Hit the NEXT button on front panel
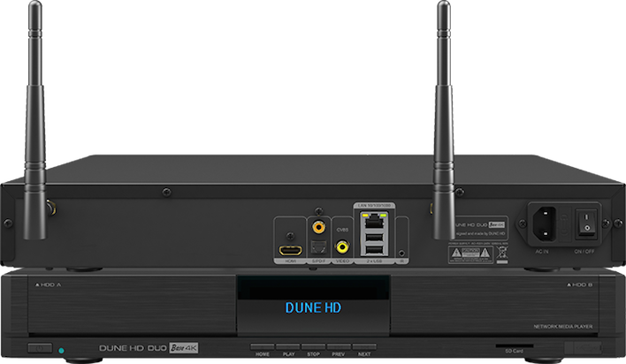The image size is (626, 364). pos(364,347)
